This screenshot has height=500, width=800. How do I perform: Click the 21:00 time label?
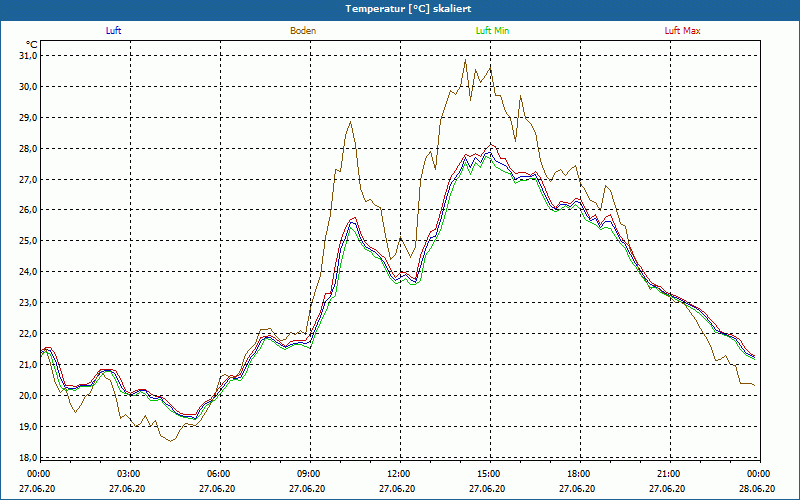pyautogui.click(x=669, y=474)
